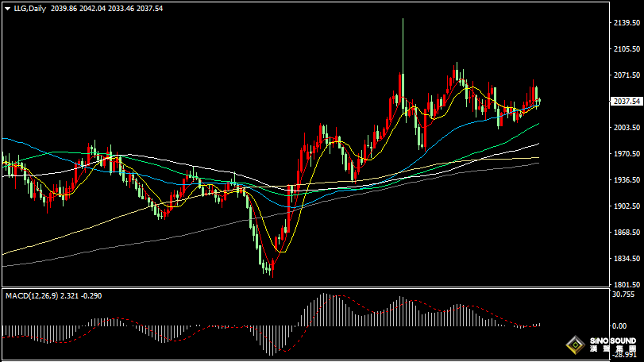Click the 2003.50 price scale label
The height and width of the screenshot is (362, 644).
coord(627,128)
